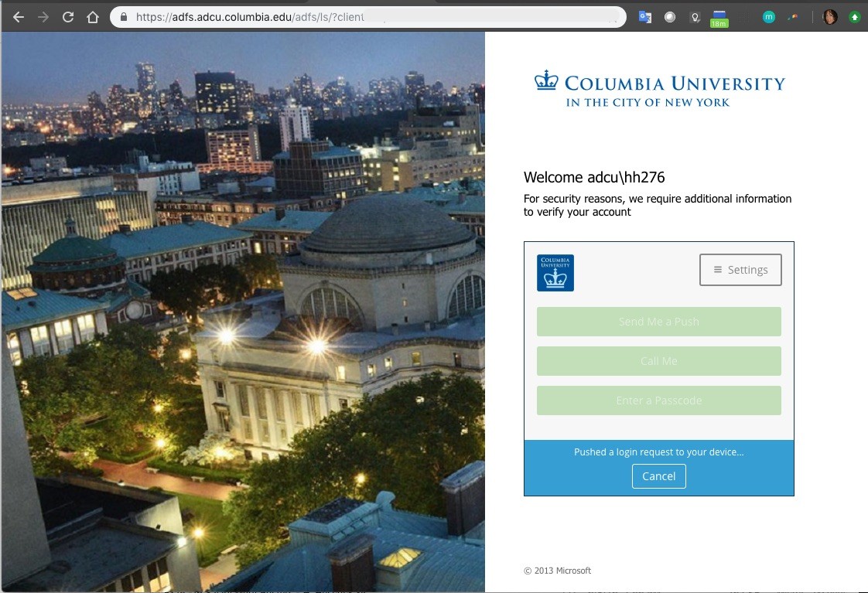Click the Columbia University header logo
The width and height of the screenshot is (868, 593).
[x=659, y=89]
